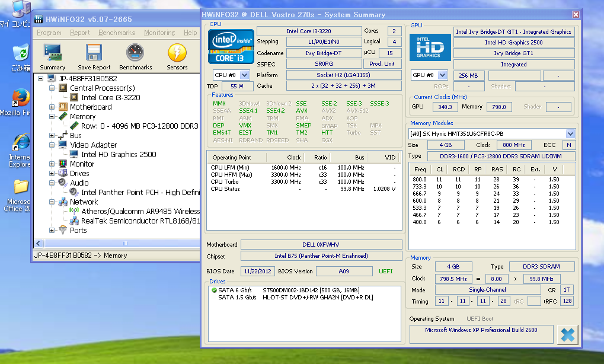Click the Intel B75 chipset field
The image size is (604, 364).
click(x=321, y=256)
